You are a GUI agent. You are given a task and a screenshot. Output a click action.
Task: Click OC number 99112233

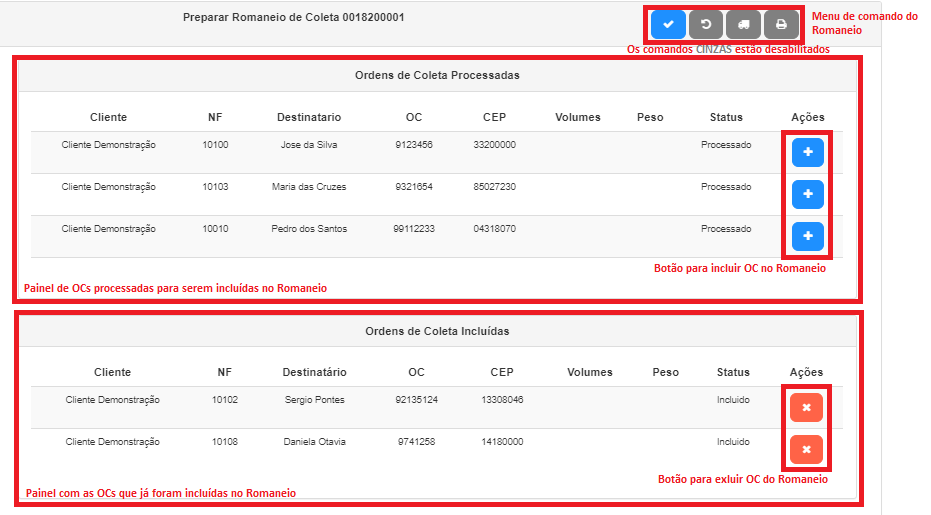coord(414,229)
